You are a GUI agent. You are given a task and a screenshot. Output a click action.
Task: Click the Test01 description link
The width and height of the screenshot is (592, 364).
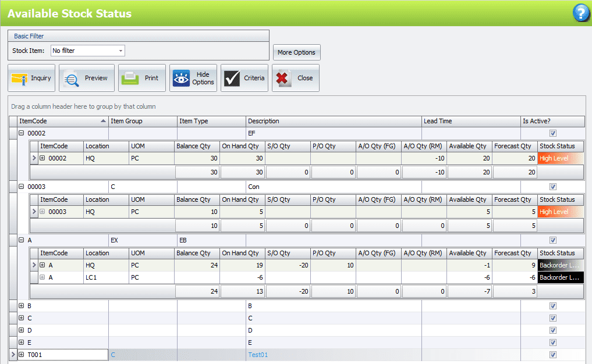coord(257,355)
